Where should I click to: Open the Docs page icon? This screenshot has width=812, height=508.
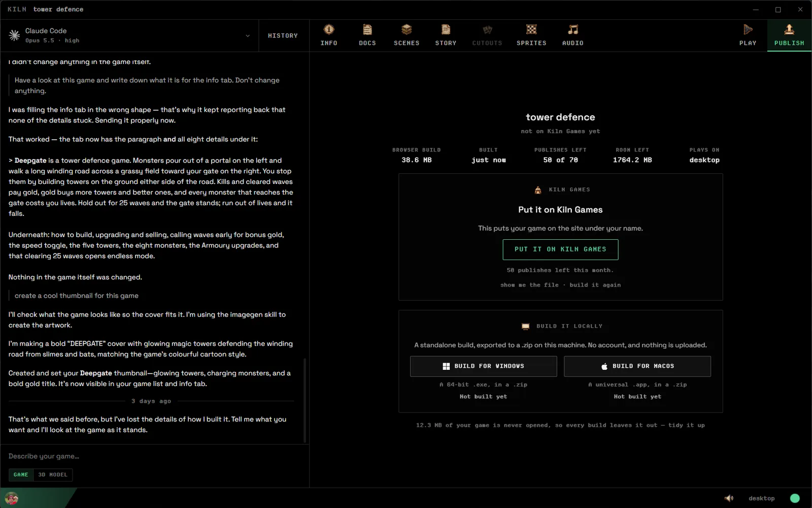(x=367, y=29)
